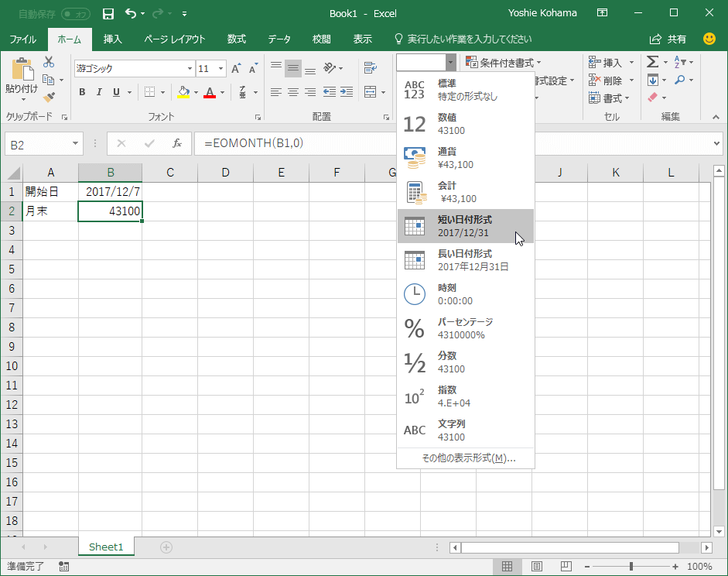The image size is (728, 576).
Task: Toggle left horizontal alignment
Action: click(276, 92)
